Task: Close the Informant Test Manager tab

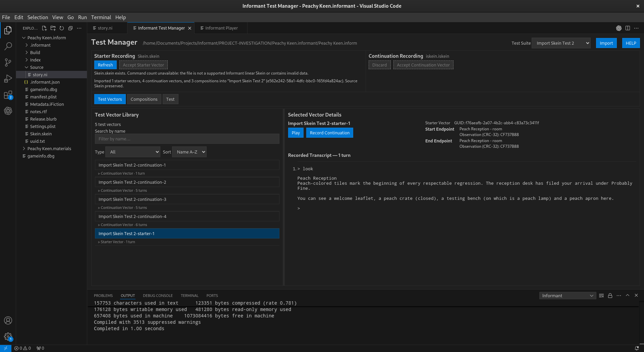Action: (x=190, y=28)
